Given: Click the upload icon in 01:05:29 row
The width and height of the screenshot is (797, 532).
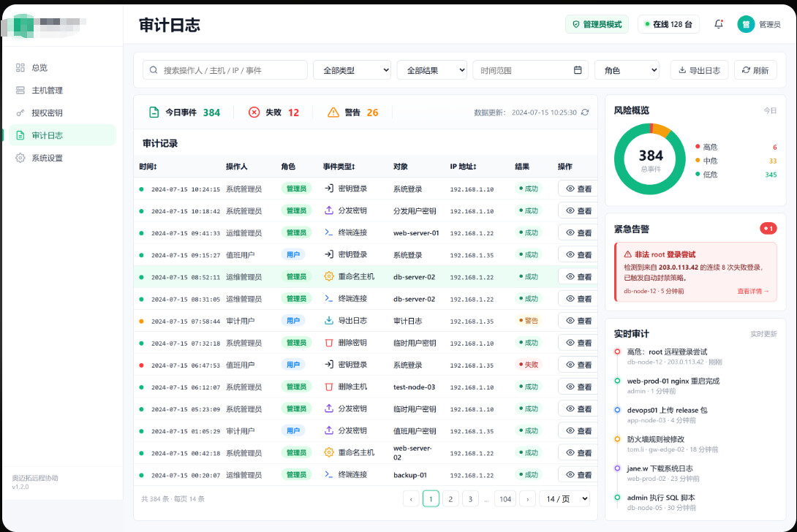Looking at the screenshot, I should tap(329, 430).
